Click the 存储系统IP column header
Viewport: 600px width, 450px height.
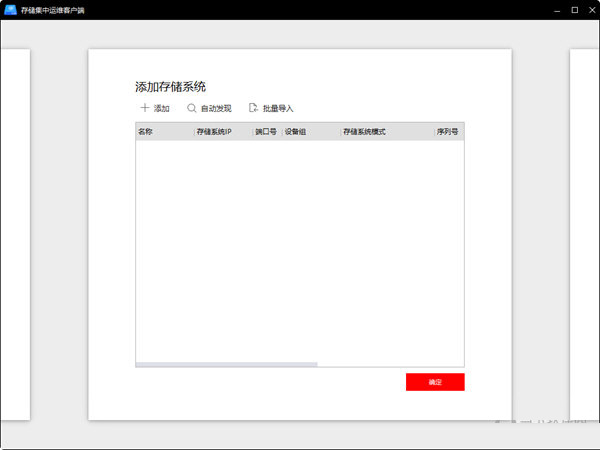click(x=214, y=132)
